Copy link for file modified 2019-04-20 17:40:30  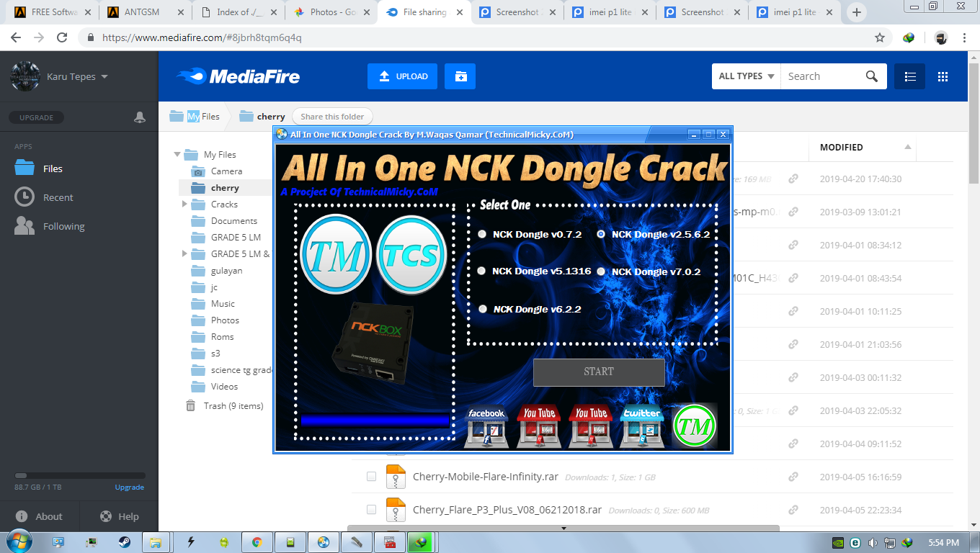coord(793,179)
